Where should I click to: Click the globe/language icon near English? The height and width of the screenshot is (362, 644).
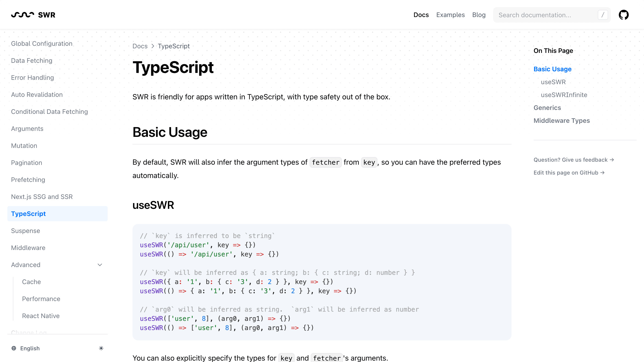pos(14,348)
